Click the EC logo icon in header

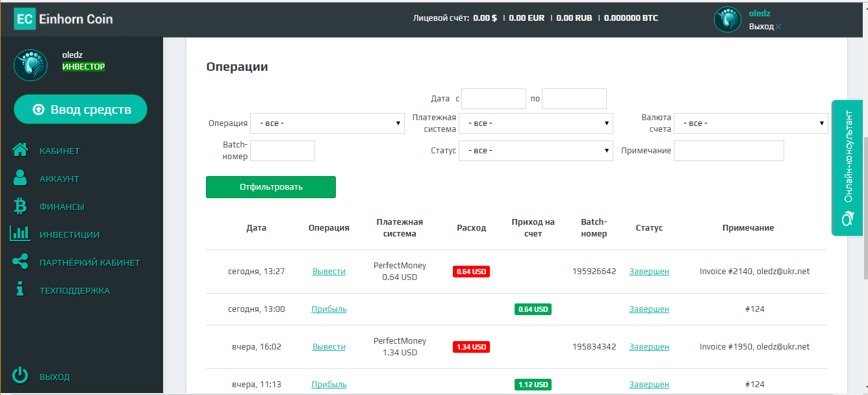coord(25,19)
